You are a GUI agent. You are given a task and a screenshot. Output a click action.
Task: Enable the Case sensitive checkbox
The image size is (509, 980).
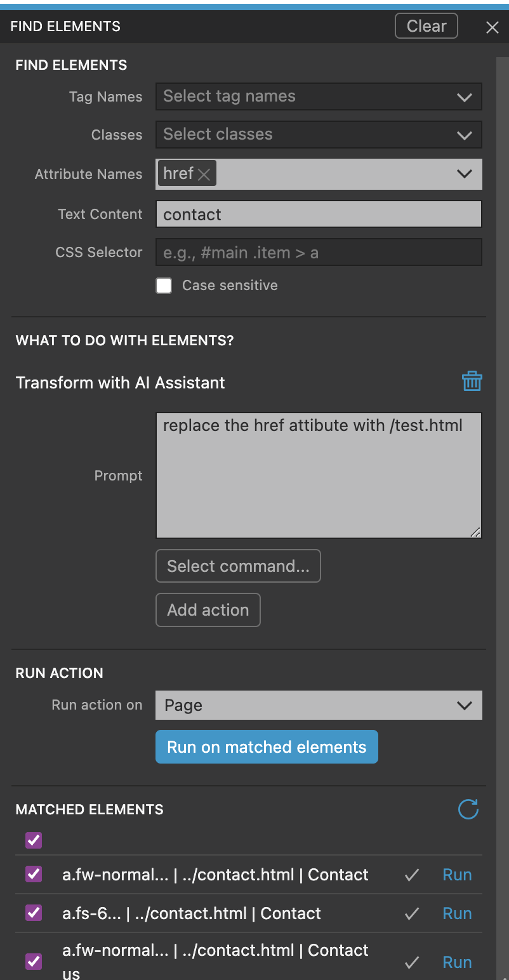164,286
